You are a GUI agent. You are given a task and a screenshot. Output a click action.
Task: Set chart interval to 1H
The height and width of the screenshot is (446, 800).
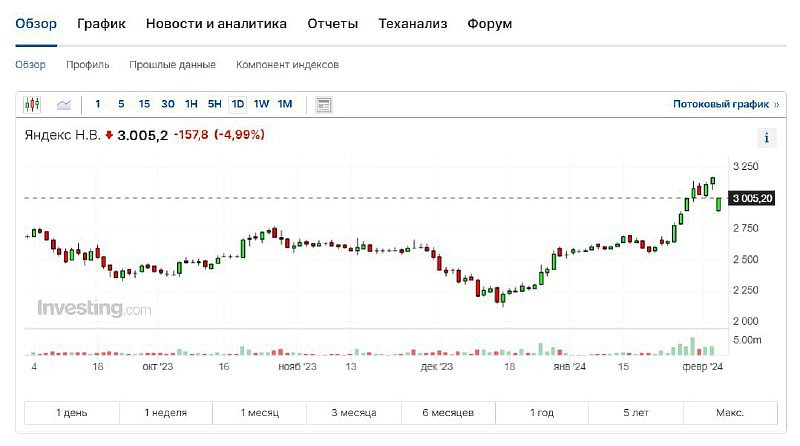tap(191, 104)
